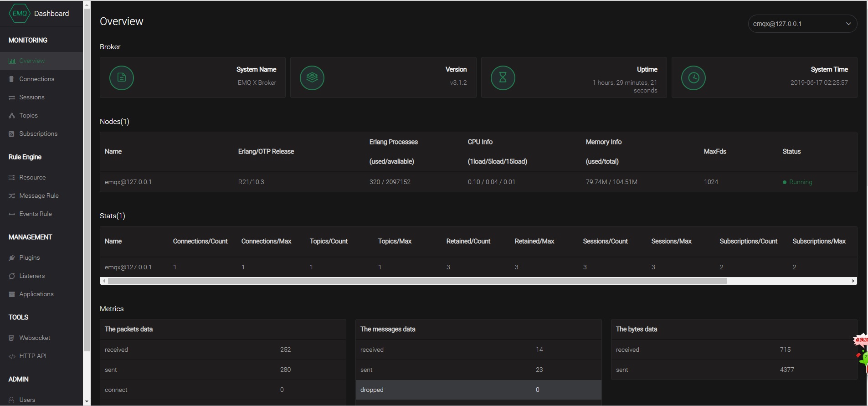Open Subscriptions in sidebar
Image resolution: width=868 pixels, height=406 pixels.
click(41, 134)
